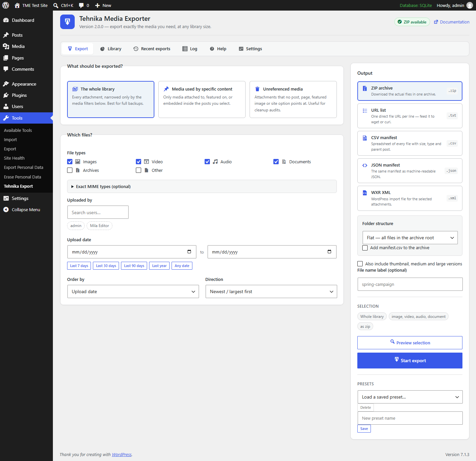This screenshot has width=476, height=461.
Task: Uncheck the Audio file type
Action: click(207, 162)
